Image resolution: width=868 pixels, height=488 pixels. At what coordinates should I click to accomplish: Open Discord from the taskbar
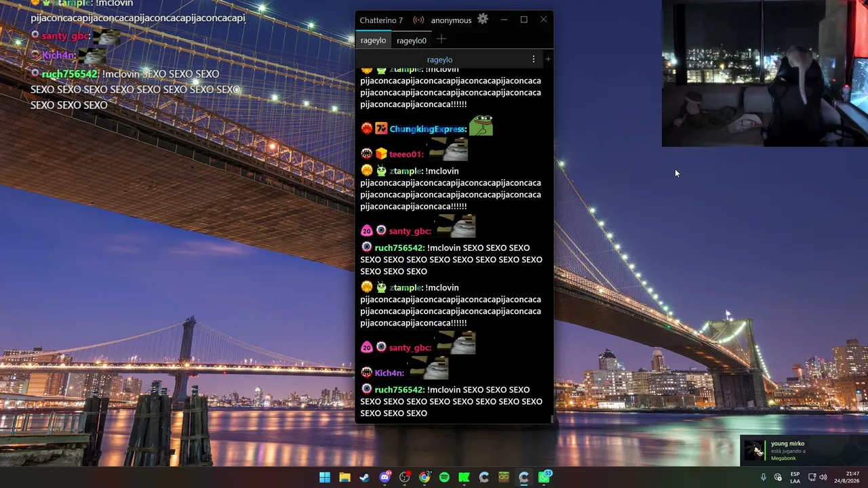point(385,477)
